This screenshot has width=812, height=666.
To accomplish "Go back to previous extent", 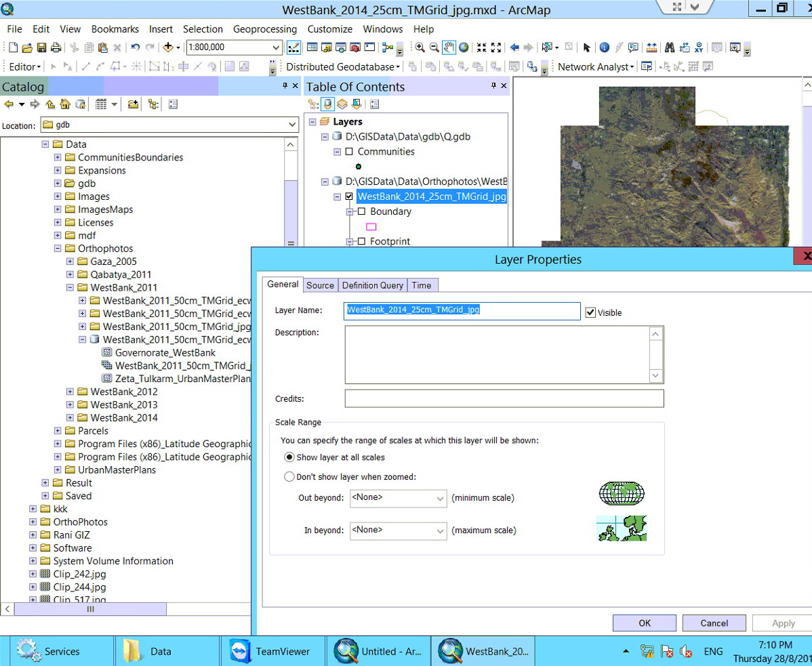I will point(514,47).
